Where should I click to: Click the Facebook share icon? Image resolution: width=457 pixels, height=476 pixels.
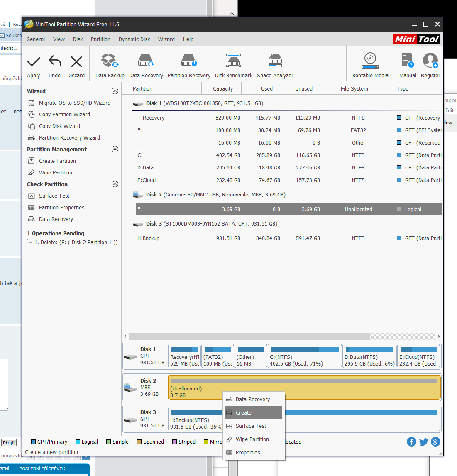click(x=411, y=442)
